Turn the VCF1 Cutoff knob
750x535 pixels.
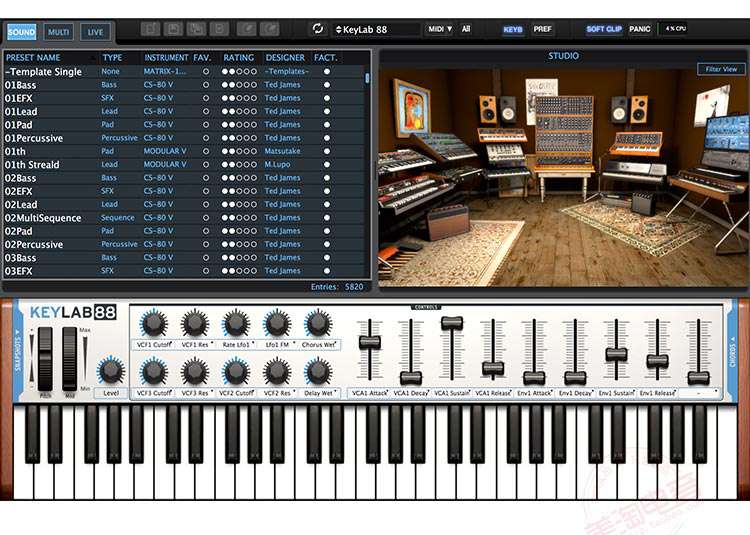point(153,323)
